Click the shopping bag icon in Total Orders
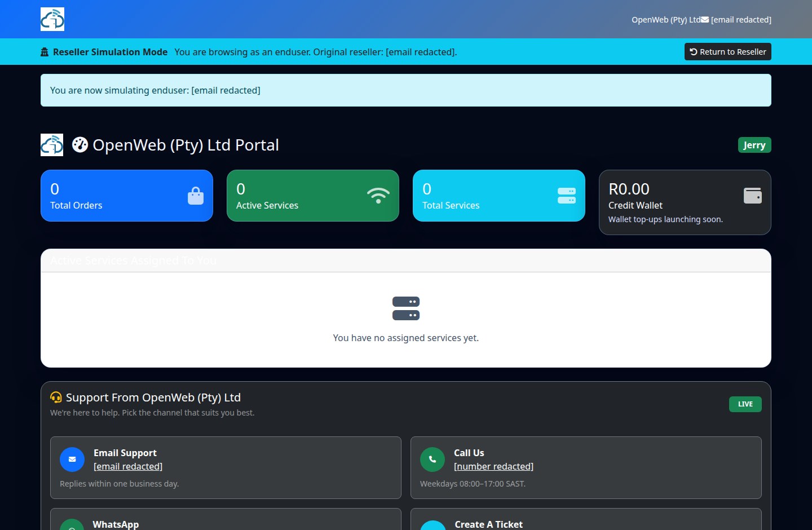 click(x=196, y=196)
